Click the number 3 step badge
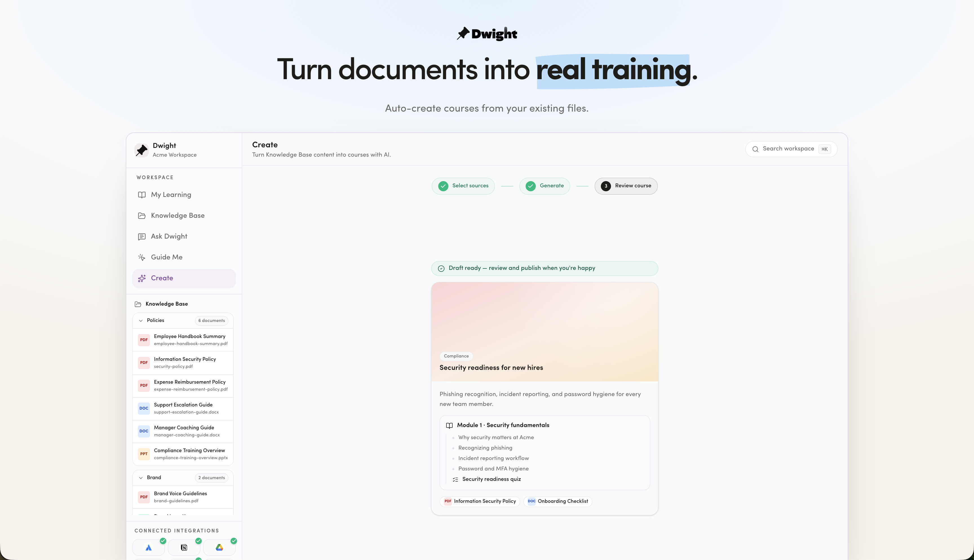974x560 pixels. pyautogui.click(x=606, y=186)
